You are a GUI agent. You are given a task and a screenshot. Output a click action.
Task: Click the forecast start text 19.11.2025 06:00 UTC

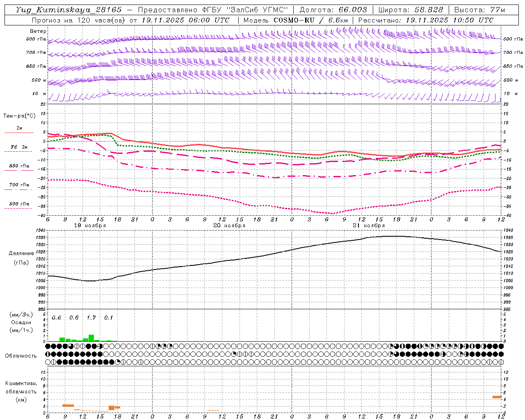tap(185, 20)
